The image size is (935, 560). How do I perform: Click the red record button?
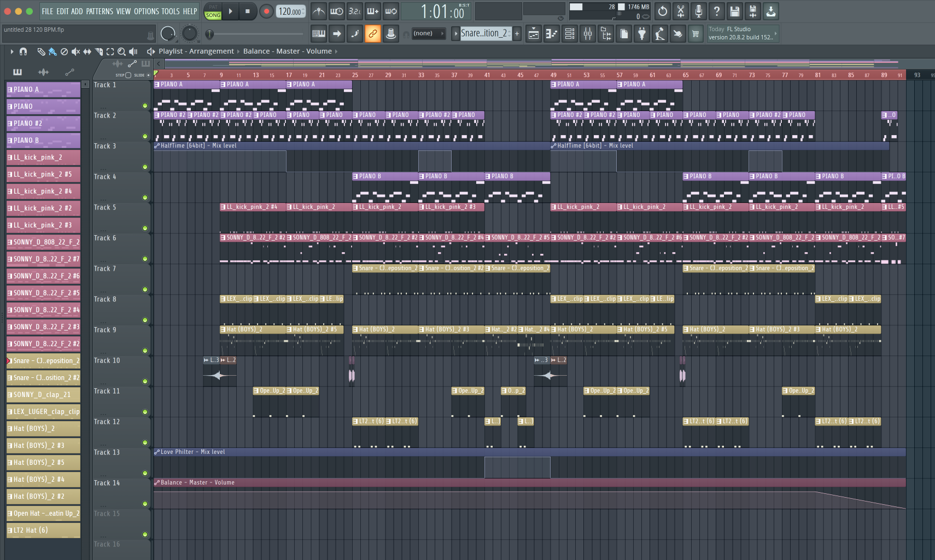coord(266,11)
